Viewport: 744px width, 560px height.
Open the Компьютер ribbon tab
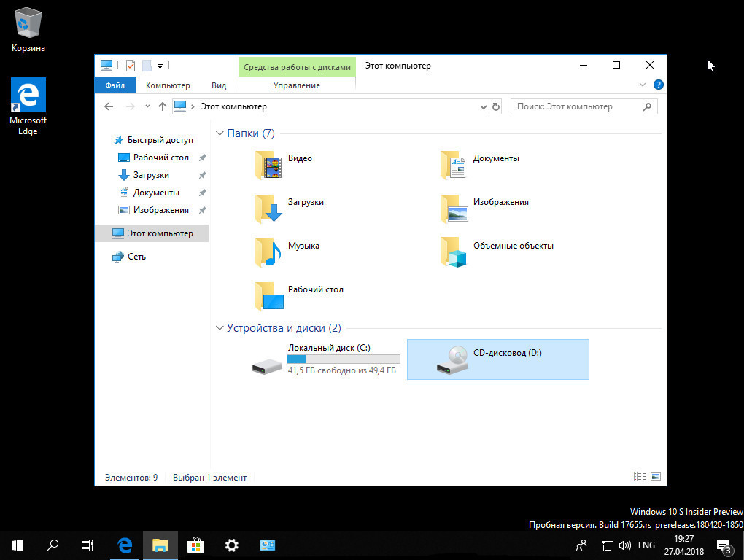click(x=168, y=85)
